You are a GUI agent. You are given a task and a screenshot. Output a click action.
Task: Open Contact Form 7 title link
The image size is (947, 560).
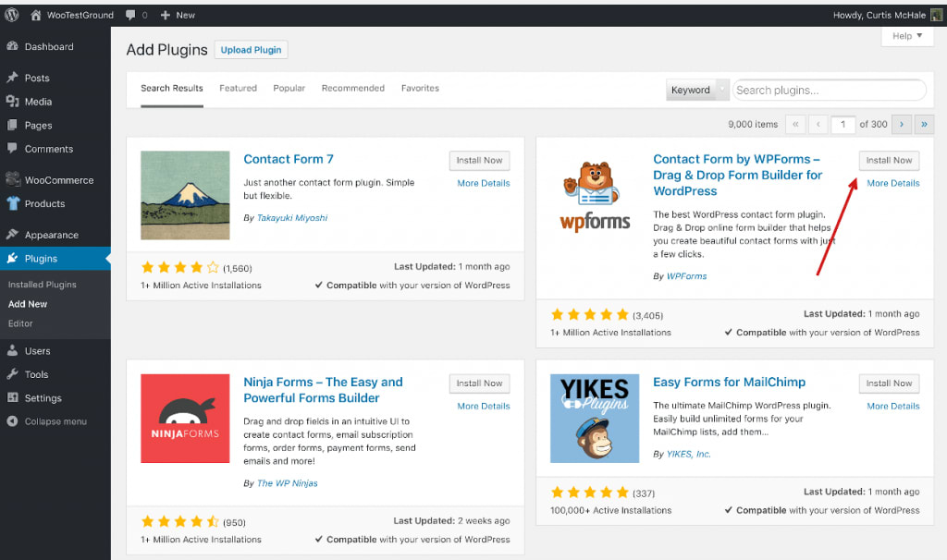289,159
